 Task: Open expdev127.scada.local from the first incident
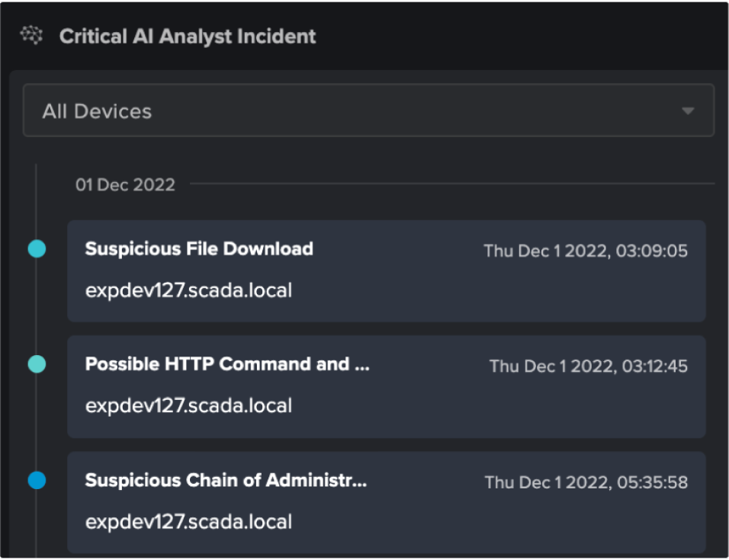pyautogui.click(x=188, y=290)
